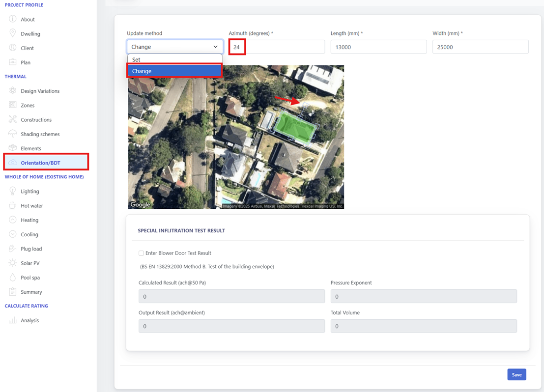Click the Plan briefcase icon
The width and height of the screenshot is (544, 392).
tap(12, 62)
